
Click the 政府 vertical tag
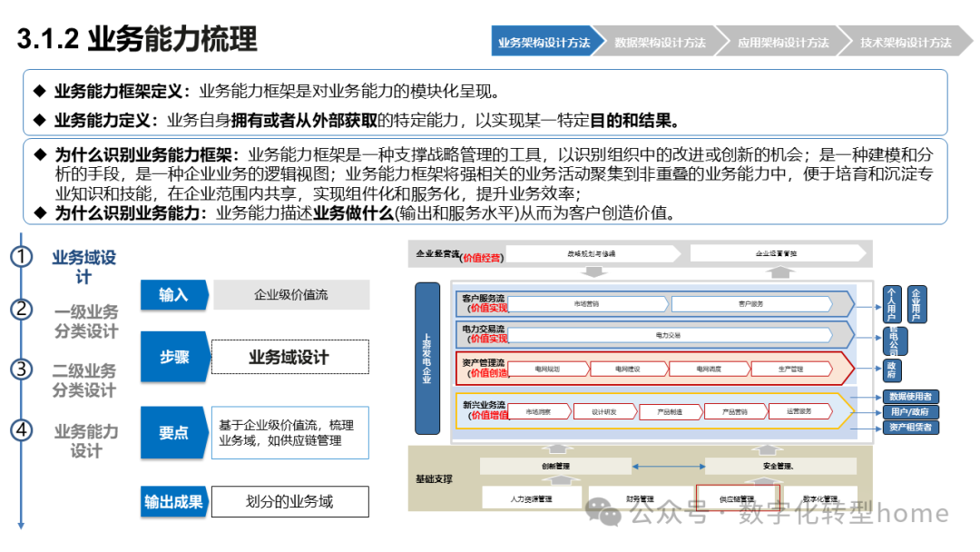click(x=892, y=370)
